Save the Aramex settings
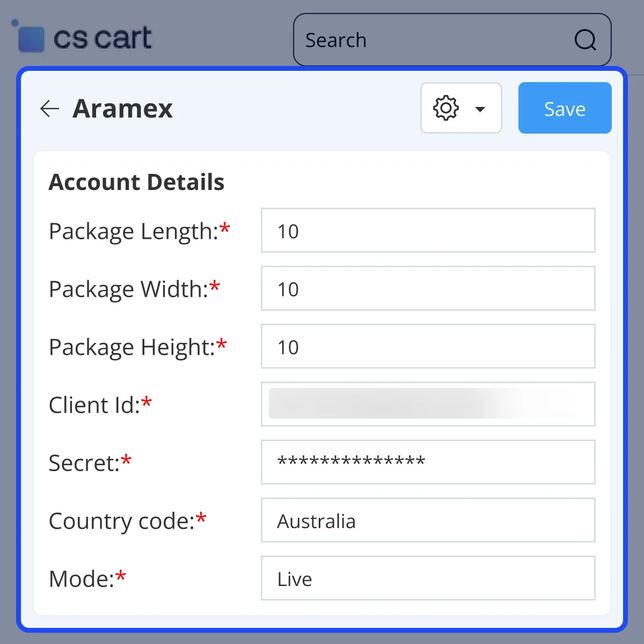 565,108
